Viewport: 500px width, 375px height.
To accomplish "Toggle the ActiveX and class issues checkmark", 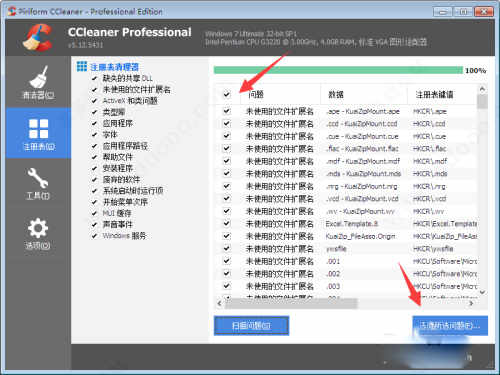I will [95, 101].
